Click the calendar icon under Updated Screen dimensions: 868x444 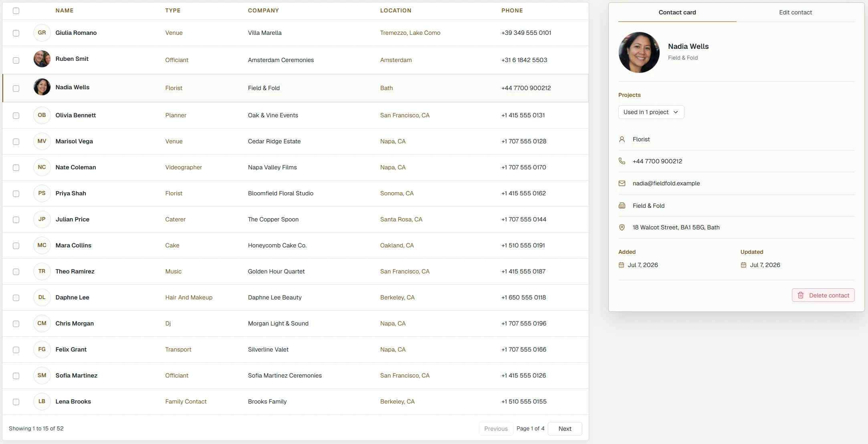tap(743, 265)
